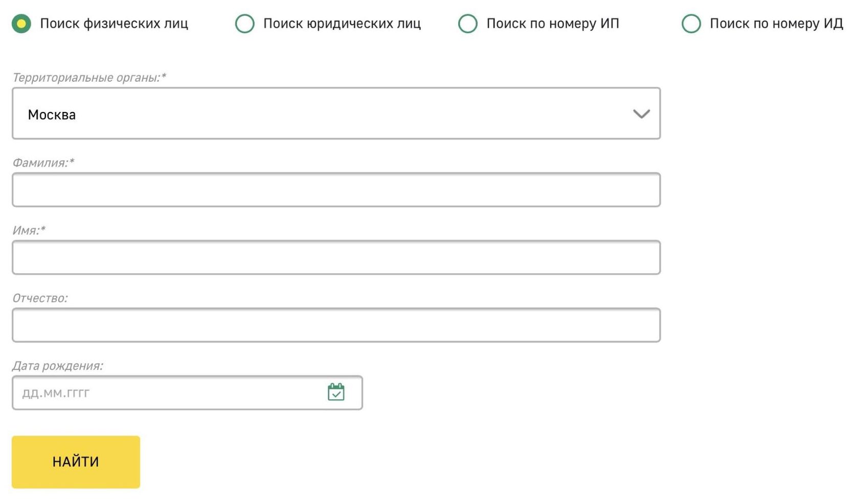This screenshot has width=859, height=504.
Task: Click the "Поиск по номеру ИП" label text
Action: point(552,24)
